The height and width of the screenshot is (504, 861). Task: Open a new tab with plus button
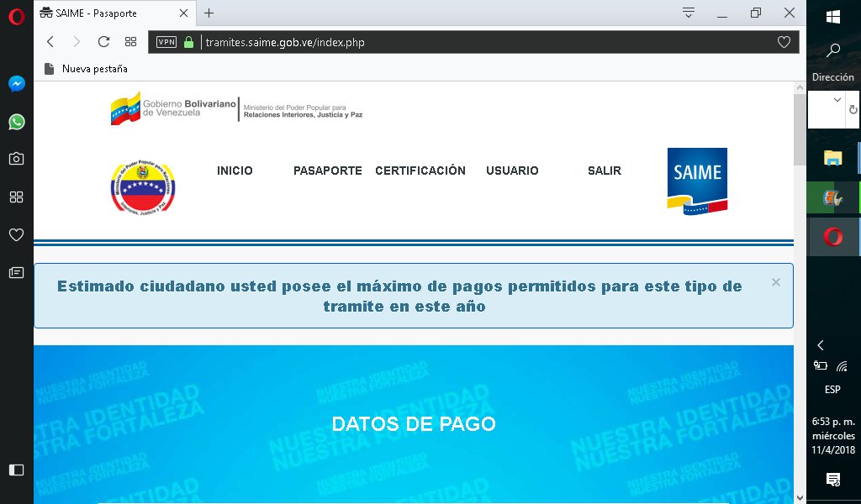(x=209, y=13)
